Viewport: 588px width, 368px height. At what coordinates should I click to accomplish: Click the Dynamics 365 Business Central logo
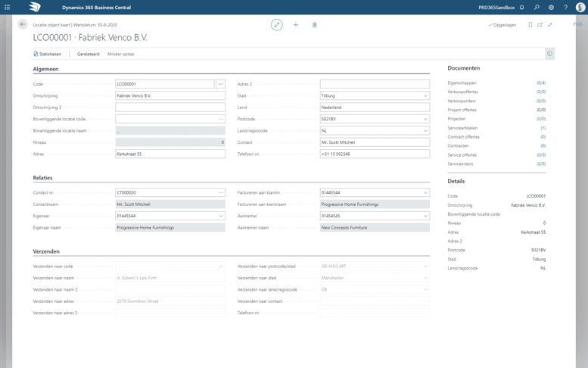click(35, 7)
